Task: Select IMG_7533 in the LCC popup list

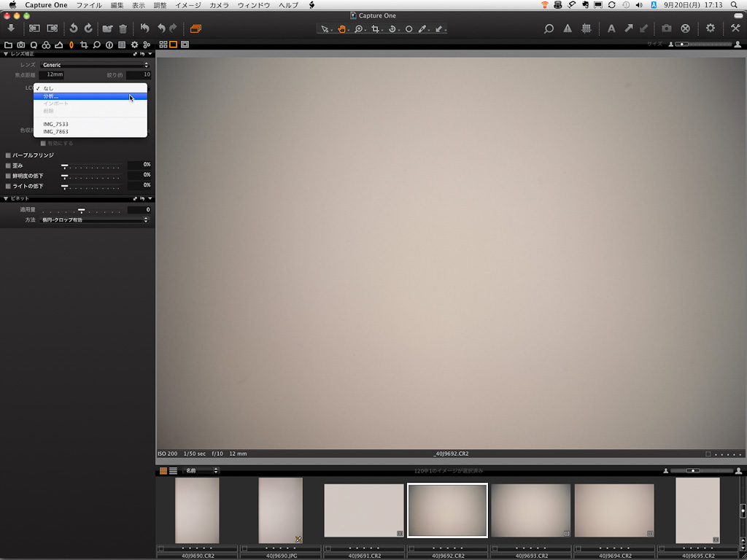Action: tap(55, 124)
